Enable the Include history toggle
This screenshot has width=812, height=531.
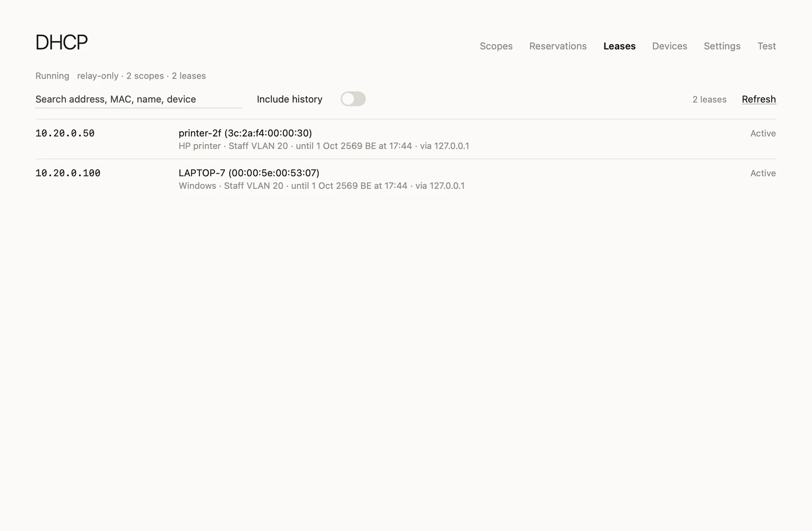(x=353, y=99)
